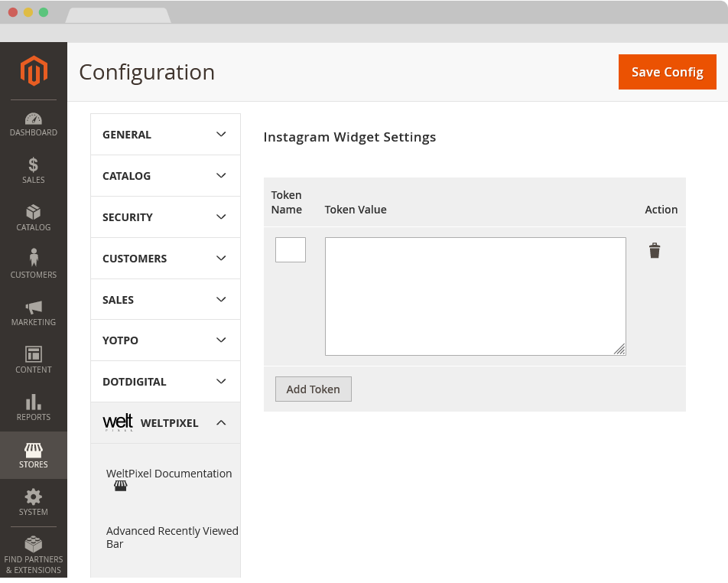Go to Customers in sidebar
Image resolution: width=728 pixels, height=583 pixels.
click(34, 263)
